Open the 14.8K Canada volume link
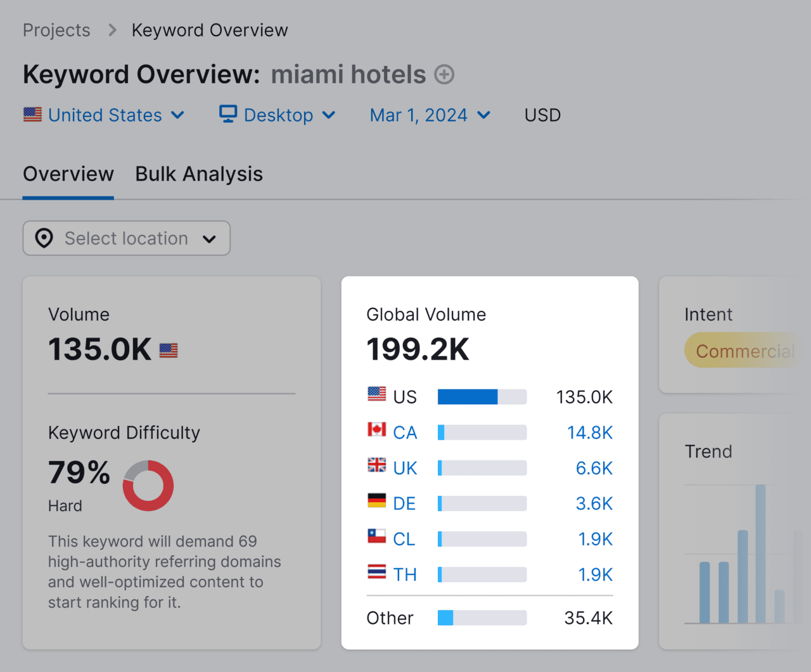Screen dimensions: 811x672 tap(590, 432)
